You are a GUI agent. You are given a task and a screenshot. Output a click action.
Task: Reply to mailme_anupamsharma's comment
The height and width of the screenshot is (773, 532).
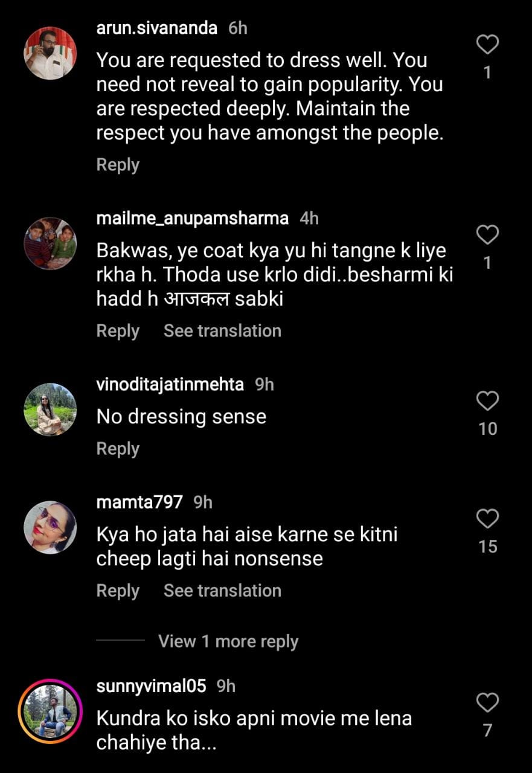(118, 331)
